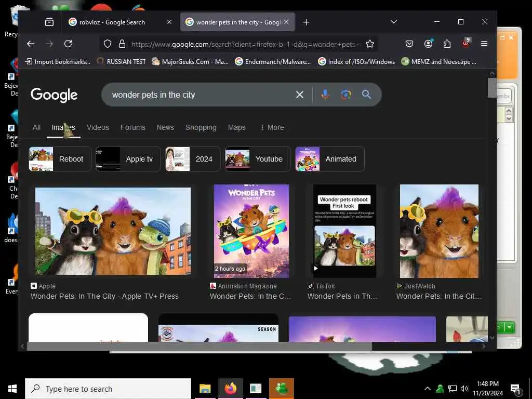Filter images by 2024 chip

(x=193, y=159)
